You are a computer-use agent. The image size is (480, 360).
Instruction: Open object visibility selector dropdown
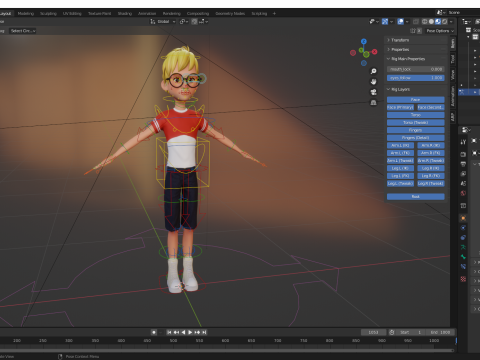pos(374,22)
